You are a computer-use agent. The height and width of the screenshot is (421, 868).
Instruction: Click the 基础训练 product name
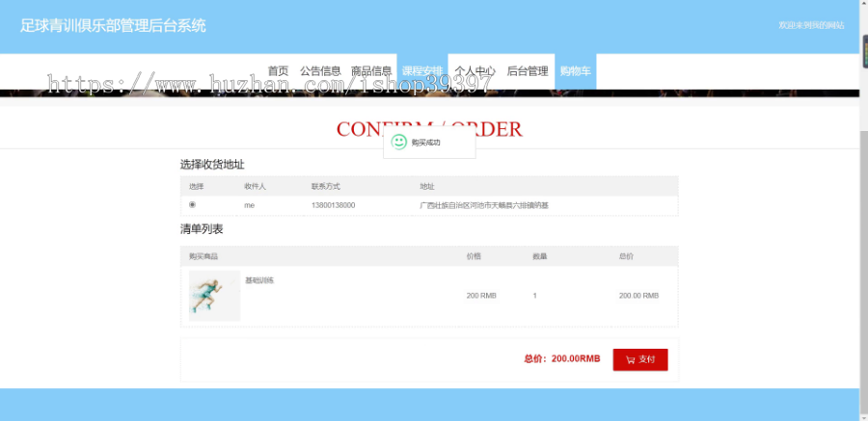[x=259, y=280]
